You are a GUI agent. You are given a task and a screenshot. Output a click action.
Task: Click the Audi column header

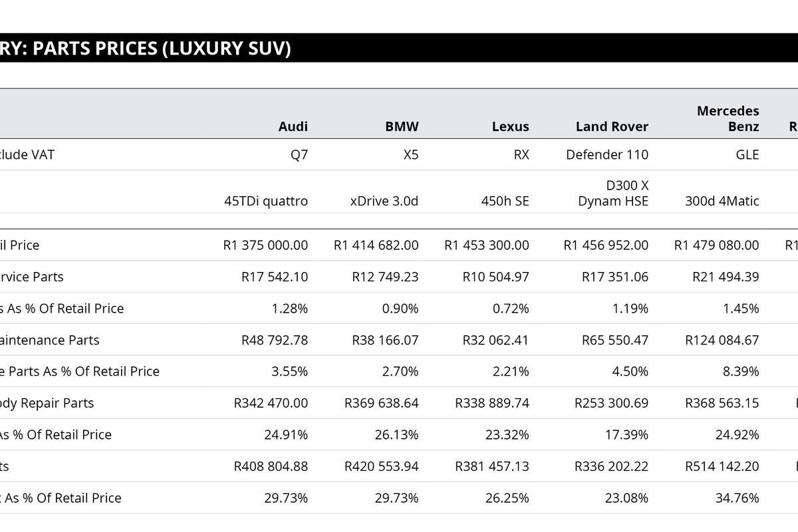[x=293, y=126]
